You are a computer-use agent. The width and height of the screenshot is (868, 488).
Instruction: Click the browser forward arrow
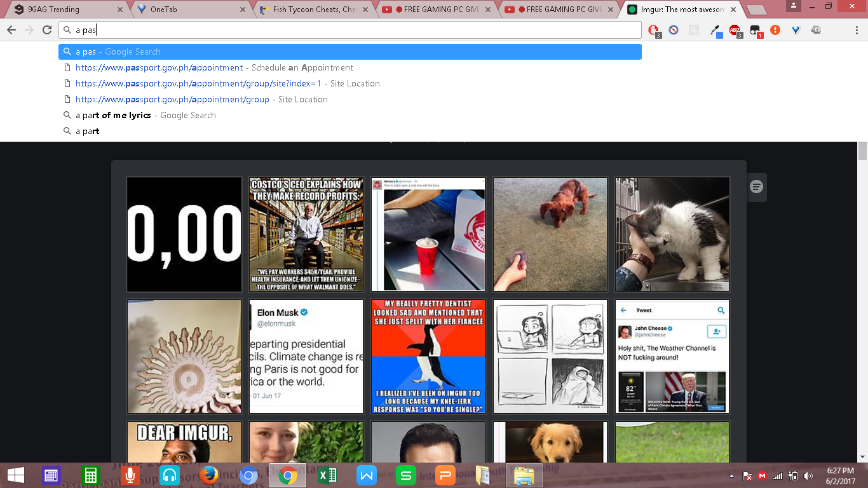point(29,30)
